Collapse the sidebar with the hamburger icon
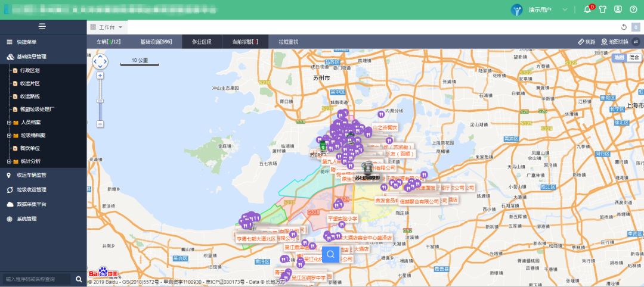Image resolution: width=644 pixels, height=287 pixels. [x=42, y=26]
